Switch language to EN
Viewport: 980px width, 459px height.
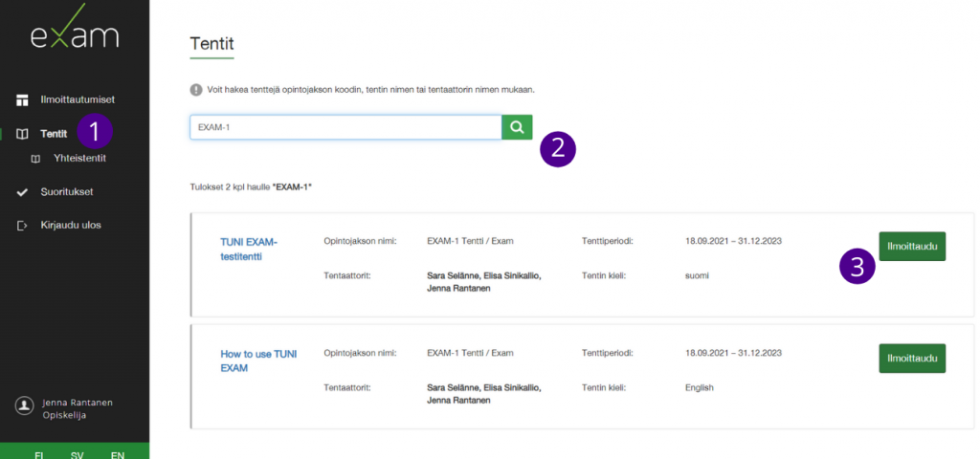pyautogui.click(x=117, y=454)
